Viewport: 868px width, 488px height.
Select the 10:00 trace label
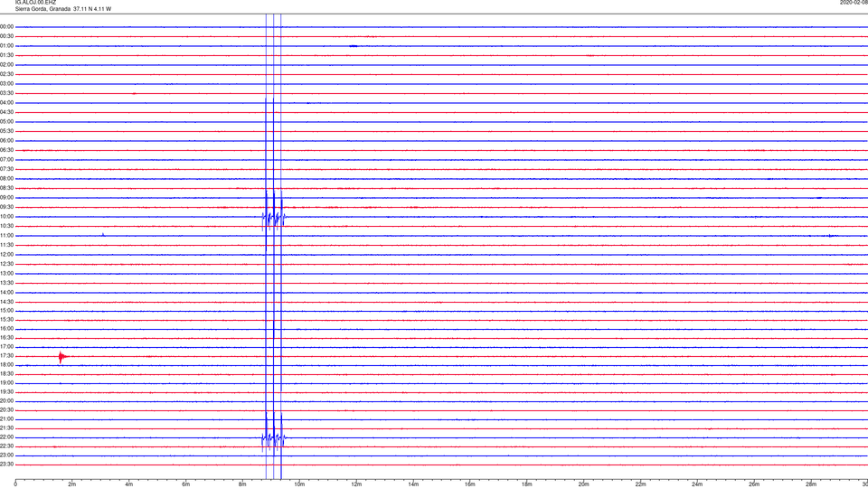(x=6, y=217)
